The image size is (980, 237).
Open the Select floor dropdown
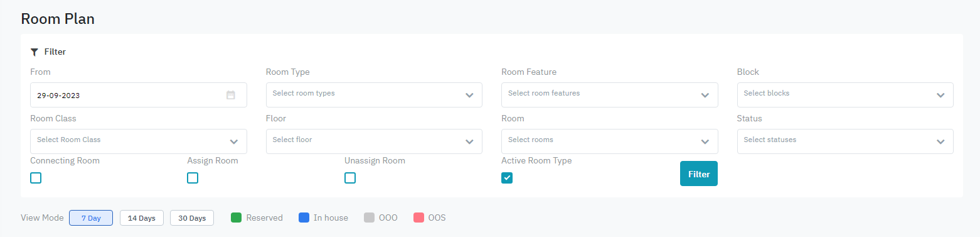click(374, 141)
